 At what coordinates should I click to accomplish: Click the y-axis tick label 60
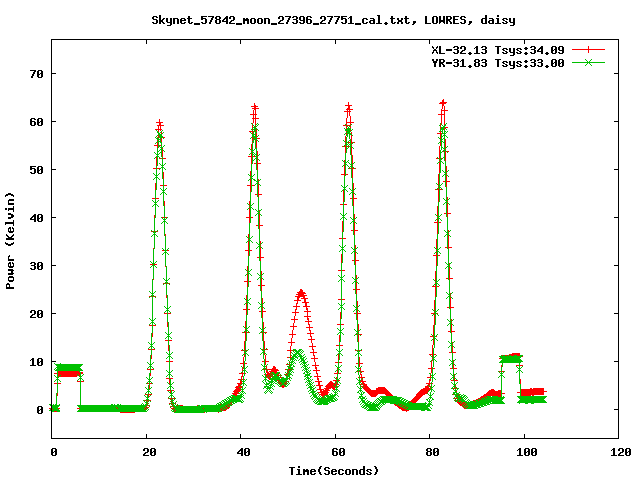click(36, 122)
